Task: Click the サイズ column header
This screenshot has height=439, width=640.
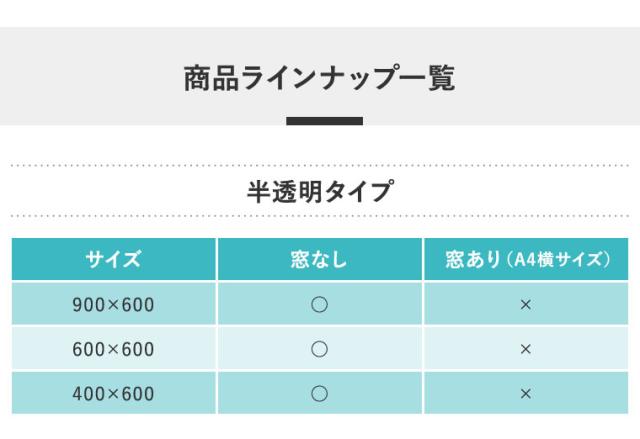Action: tap(112, 260)
